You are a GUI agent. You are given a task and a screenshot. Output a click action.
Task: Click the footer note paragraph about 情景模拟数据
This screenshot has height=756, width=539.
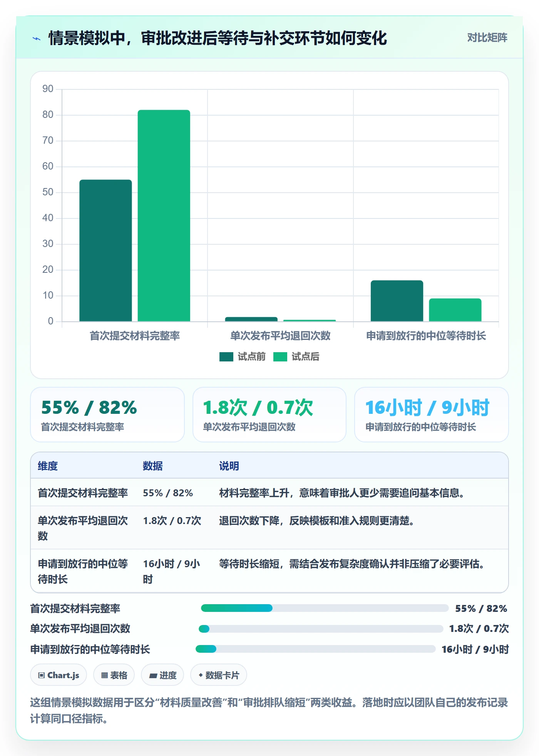point(269,711)
